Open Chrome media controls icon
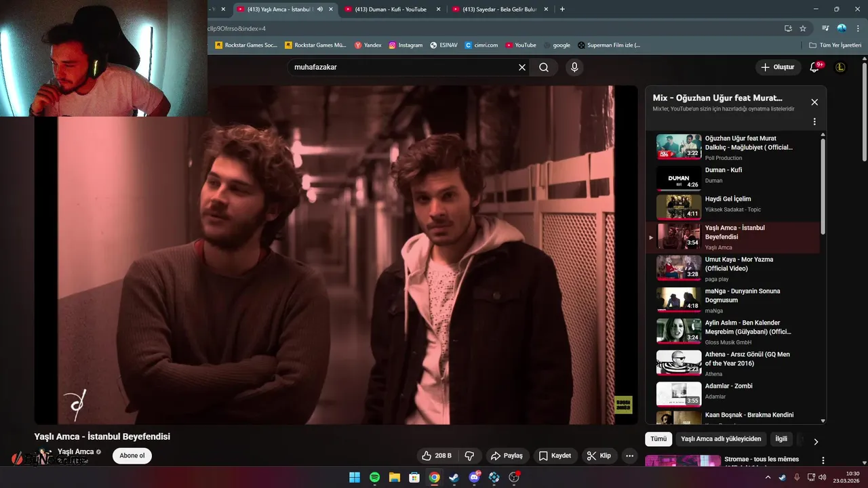This screenshot has width=868, height=488. (825, 28)
